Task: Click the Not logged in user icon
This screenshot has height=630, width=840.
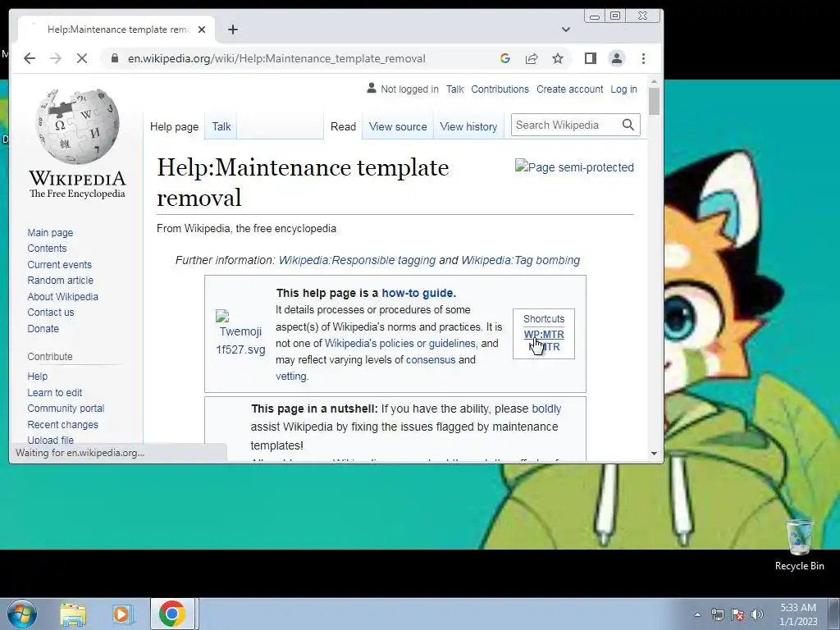Action: pos(372,89)
